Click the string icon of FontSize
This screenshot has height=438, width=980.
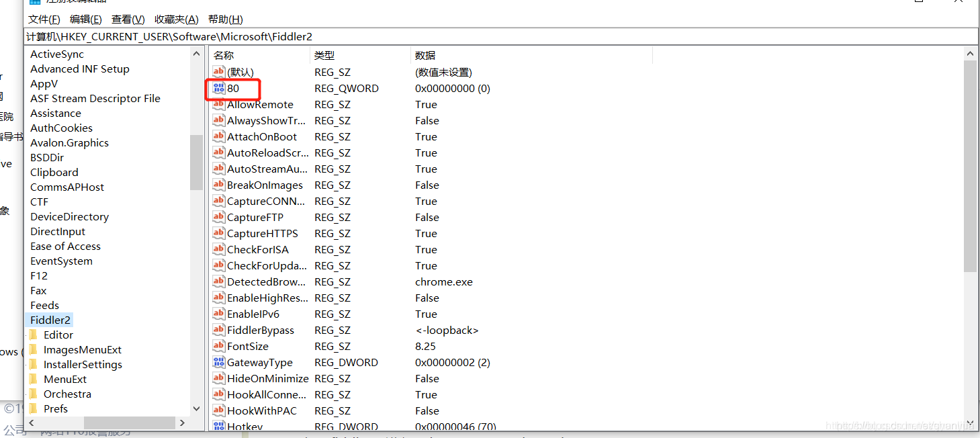218,346
